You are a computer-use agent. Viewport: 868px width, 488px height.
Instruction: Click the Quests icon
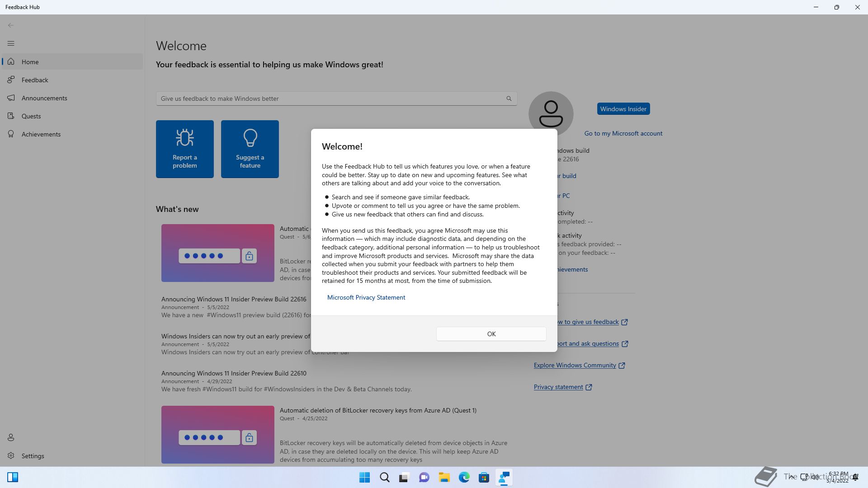11,116
